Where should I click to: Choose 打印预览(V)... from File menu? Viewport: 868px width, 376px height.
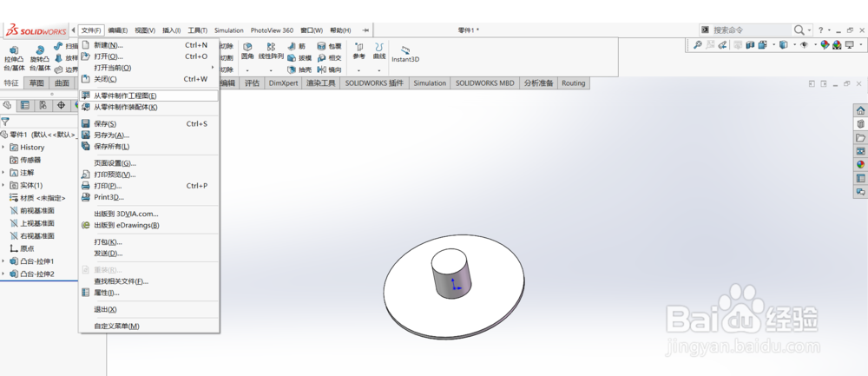[149, 175]
